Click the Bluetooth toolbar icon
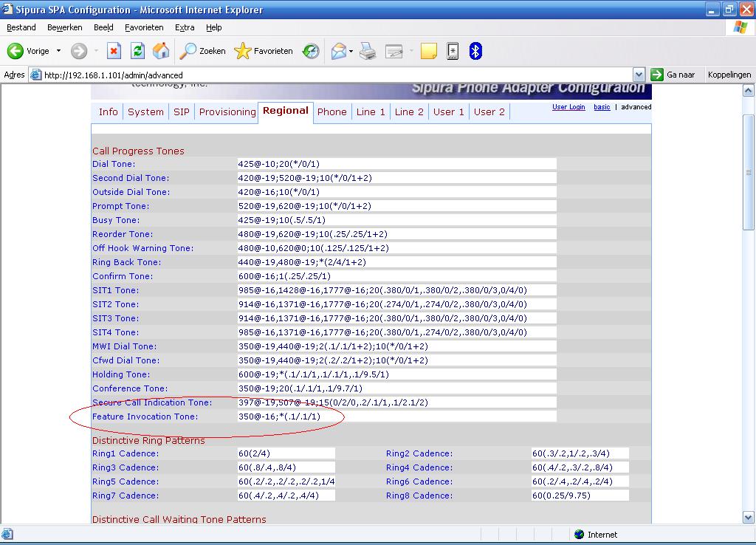The height and width of the screenshot is (545, 756). click(x=475, y=51)
